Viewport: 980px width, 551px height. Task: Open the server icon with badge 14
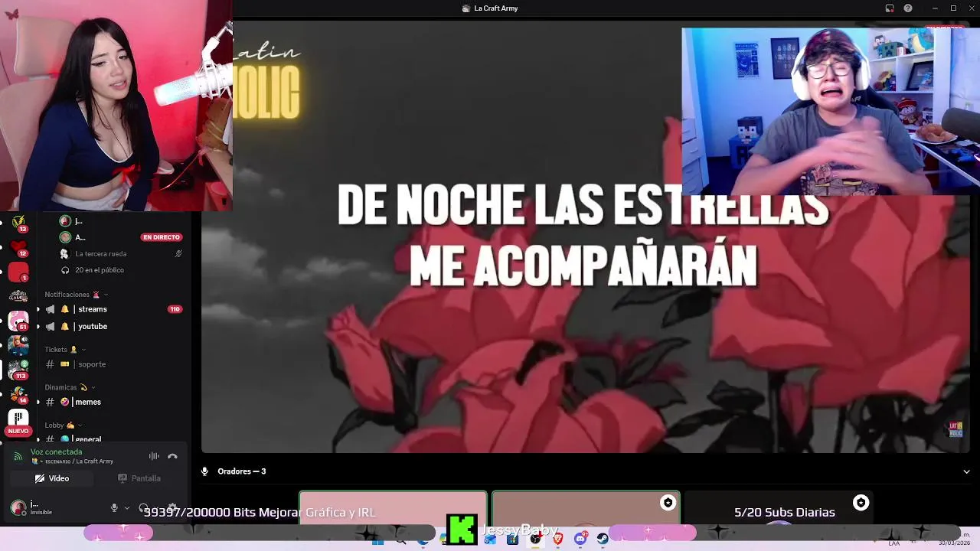[18, 394]
